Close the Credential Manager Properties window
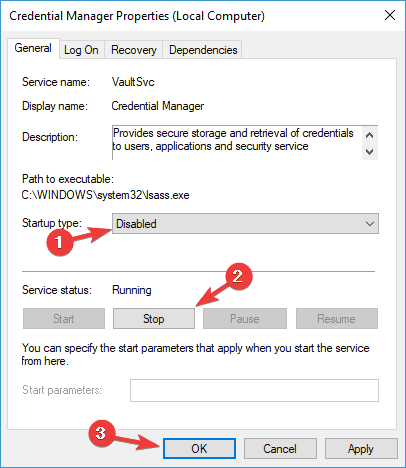This screenshot has height=468, width=406. (x=390, y=15)
